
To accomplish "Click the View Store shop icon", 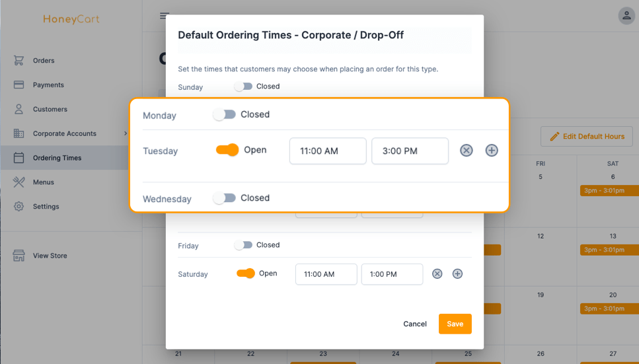I will tap(19, 256).
